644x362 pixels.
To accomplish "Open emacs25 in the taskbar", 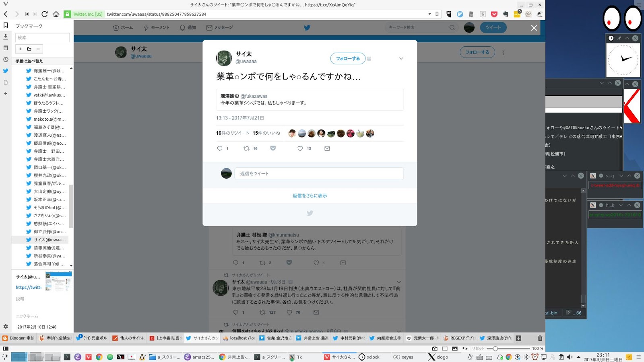I will pyautogui.click(x=199, y=357).
